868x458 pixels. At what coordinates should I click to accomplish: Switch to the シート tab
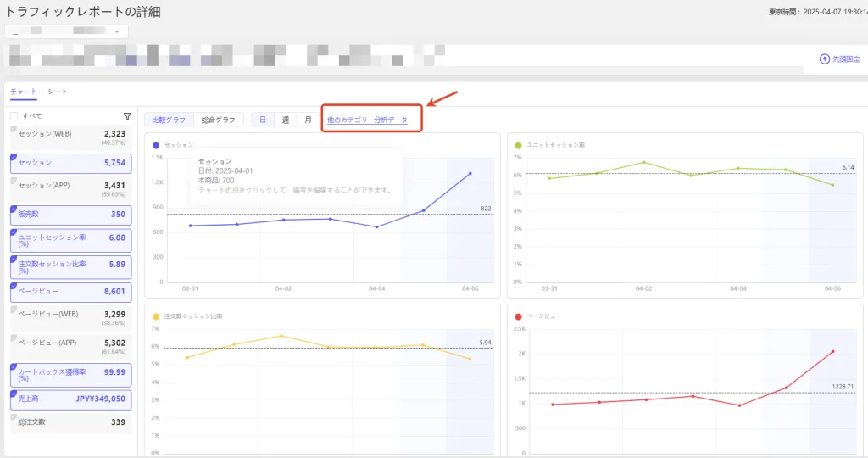58,92
